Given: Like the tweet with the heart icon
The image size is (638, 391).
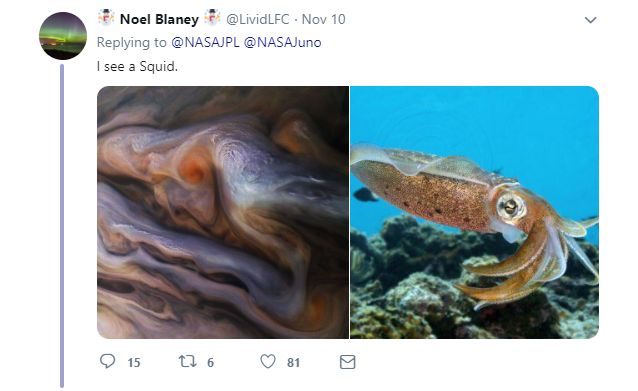Looking at the screenshot, I should click(268, 361).
